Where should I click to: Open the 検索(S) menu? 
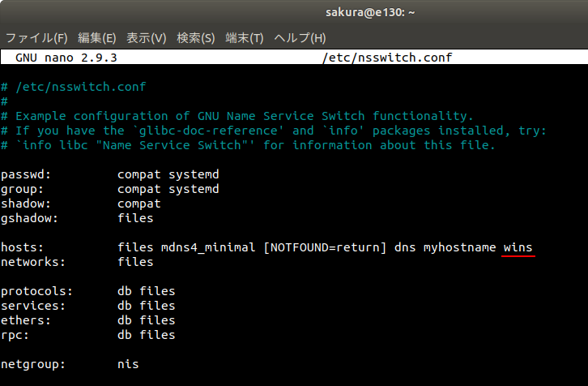point(196,38)
